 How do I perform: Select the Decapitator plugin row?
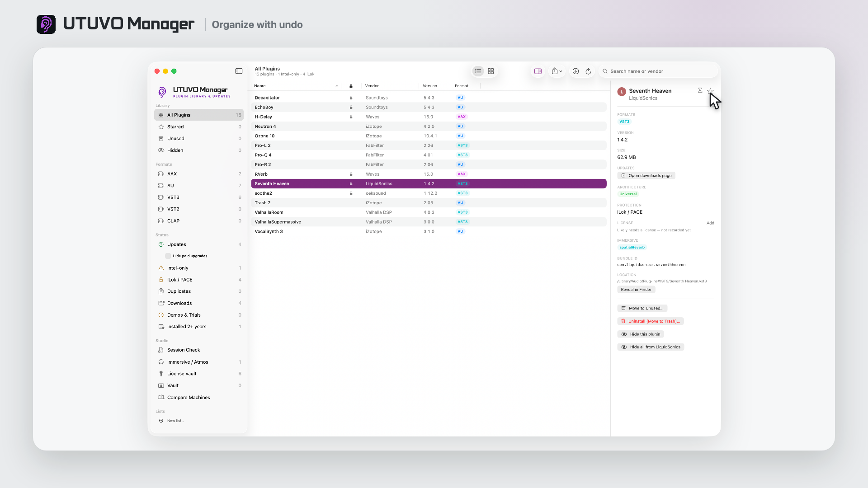pyautogui.click(x=429, y=98)
